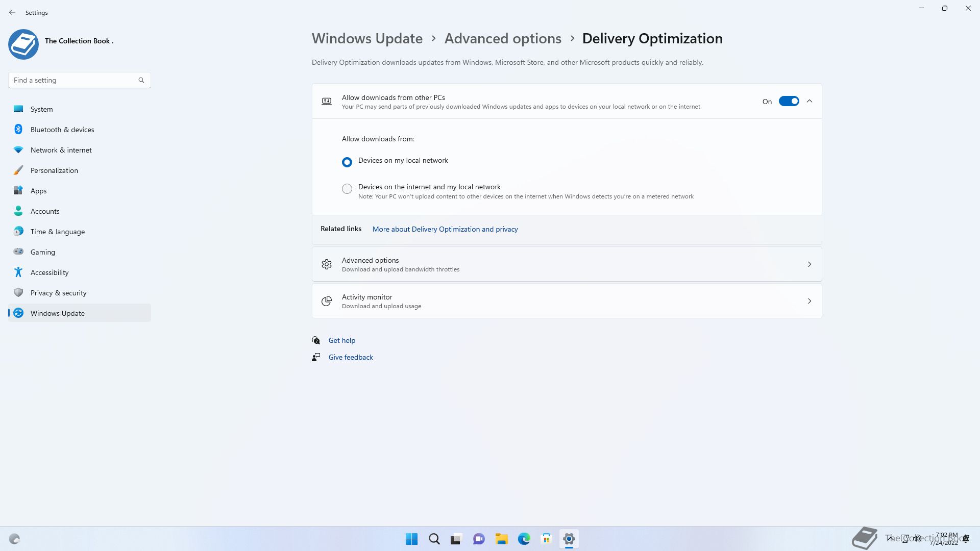Image resolution: width=980 pixels, height=551 pixels.
Task: Open Advanced options chevron arrow
Action: click(x=810, y=264)
